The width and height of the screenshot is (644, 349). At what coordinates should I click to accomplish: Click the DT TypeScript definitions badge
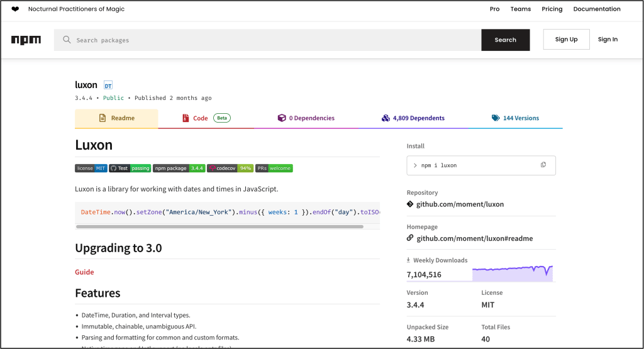pos(108,86)
